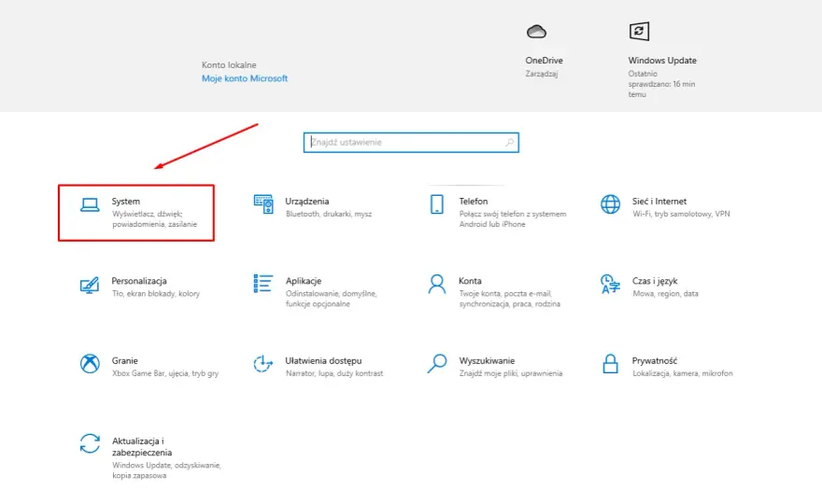Image resolution: width=822 pixels, height=504 pixels.
Task: Click 'Tło, ekran blokady, kolory' description
Action: coord(156,293)
